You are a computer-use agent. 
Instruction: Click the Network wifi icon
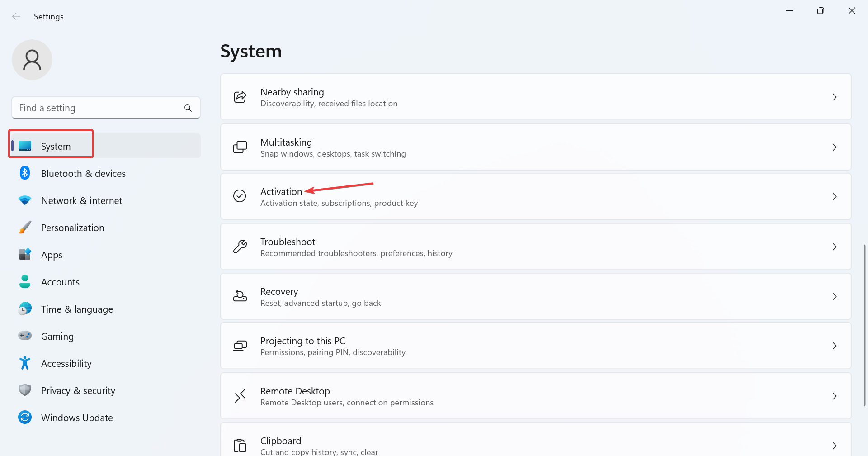(25, 200)
